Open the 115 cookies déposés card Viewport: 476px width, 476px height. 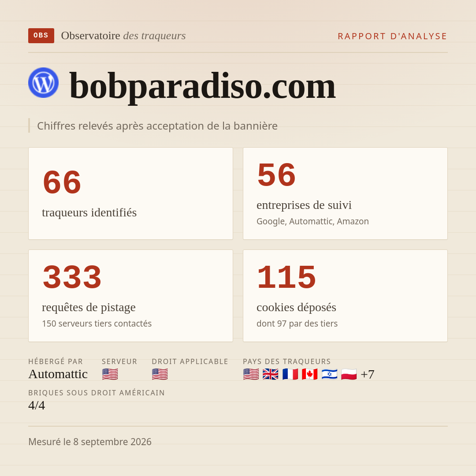(345, 296)
